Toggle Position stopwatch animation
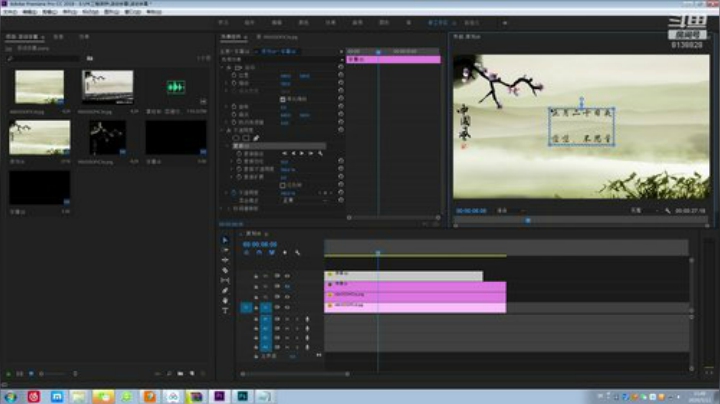Viewport: 720px width, 404px height. tap(234, 75)
